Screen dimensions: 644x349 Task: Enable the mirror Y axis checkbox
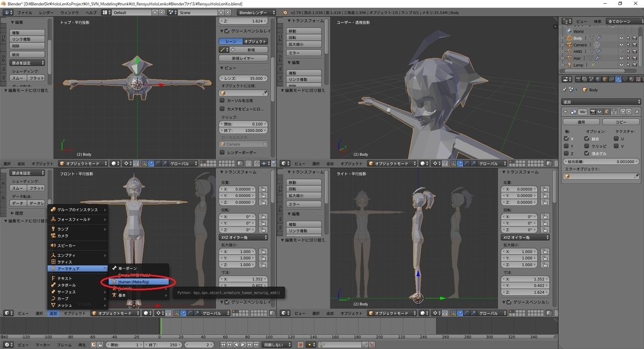click(567, 146)
